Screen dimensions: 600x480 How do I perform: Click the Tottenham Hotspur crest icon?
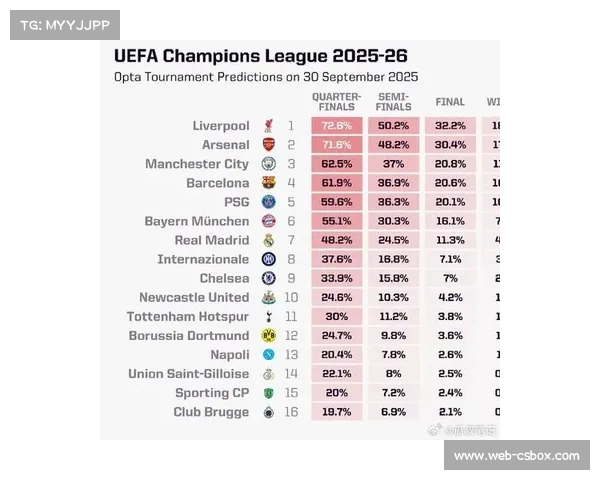(268, 317)
